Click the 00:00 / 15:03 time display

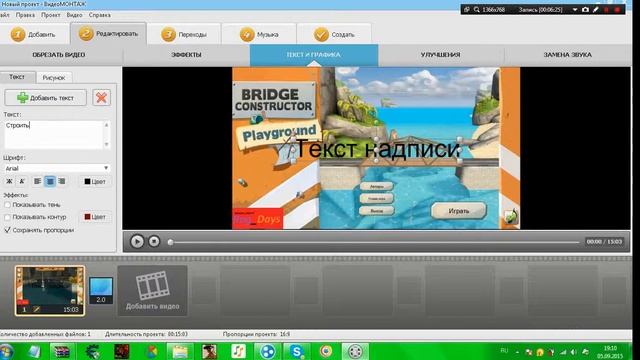[x=604, y=242]
